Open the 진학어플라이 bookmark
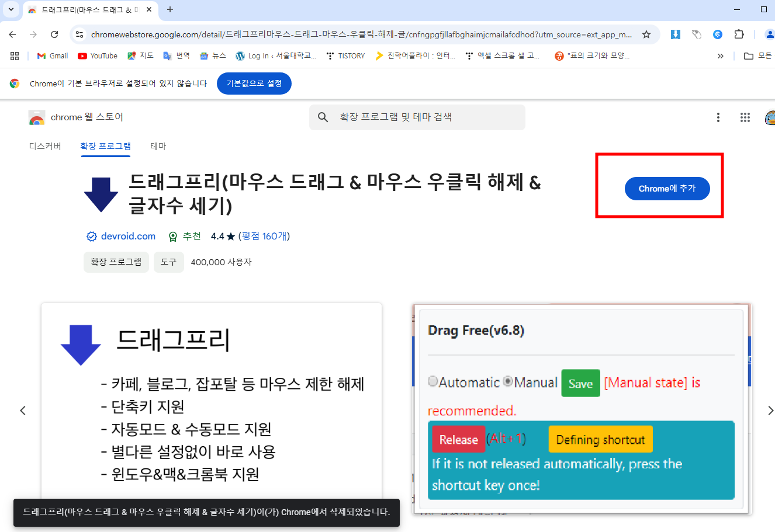775x532 pixels. 416,56
